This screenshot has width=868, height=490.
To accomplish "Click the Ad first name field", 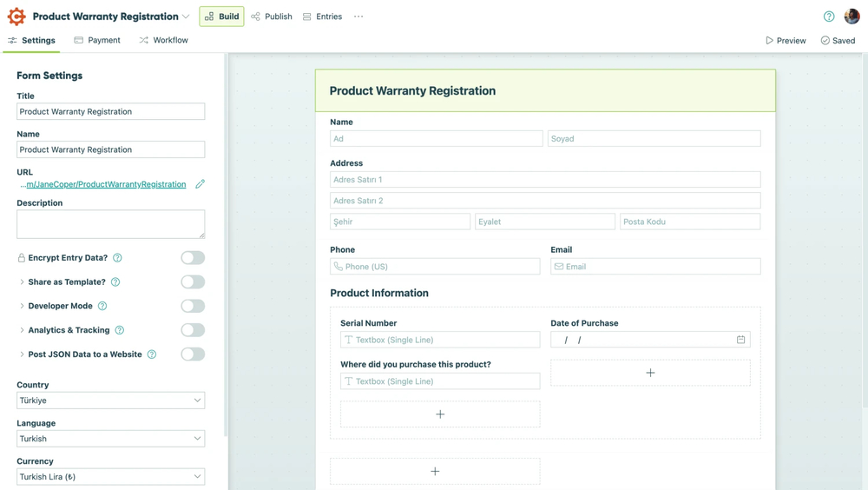I will pyautogui.click(x=437, y=139).
